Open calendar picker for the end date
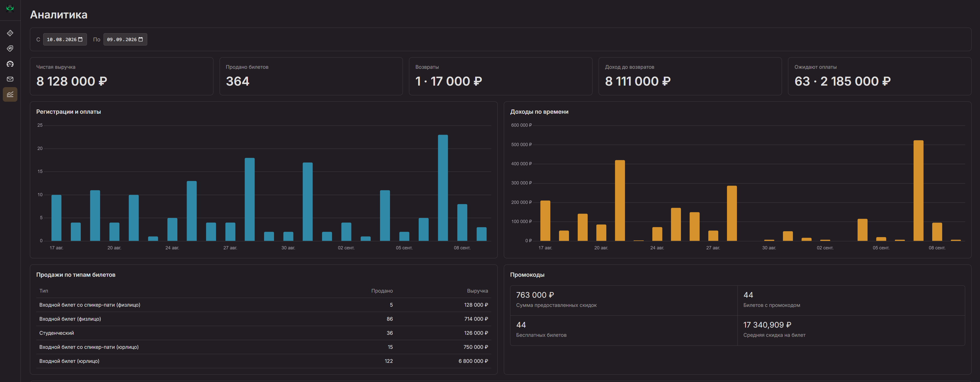The height and width of the screenshot is (382, 980). [x=141, y=40]
